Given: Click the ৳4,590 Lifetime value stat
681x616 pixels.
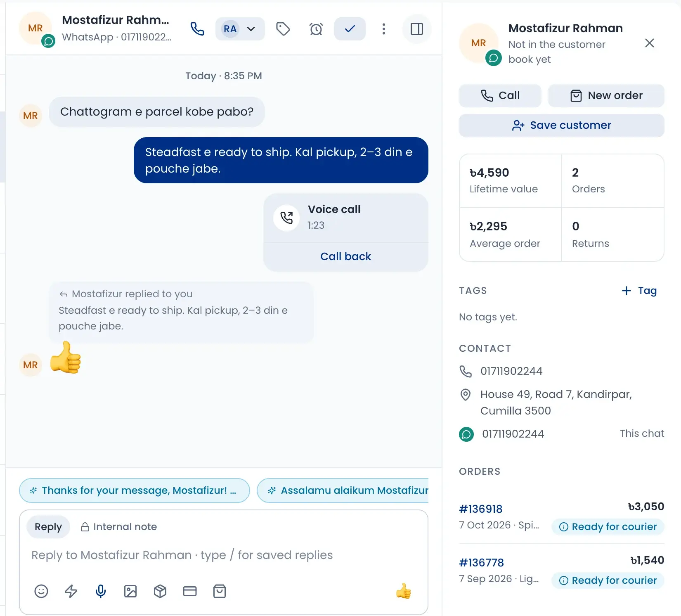Looking at the screenshot, I should tap(511, 181).
